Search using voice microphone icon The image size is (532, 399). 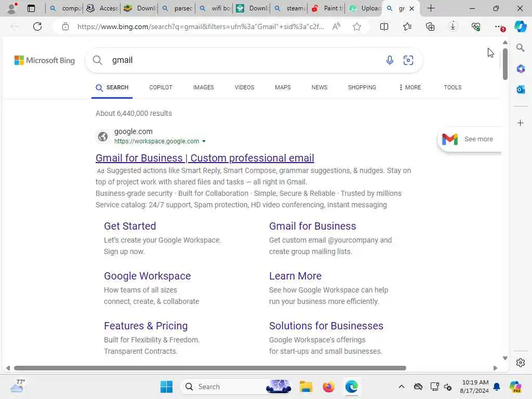[x=390, y=60]
